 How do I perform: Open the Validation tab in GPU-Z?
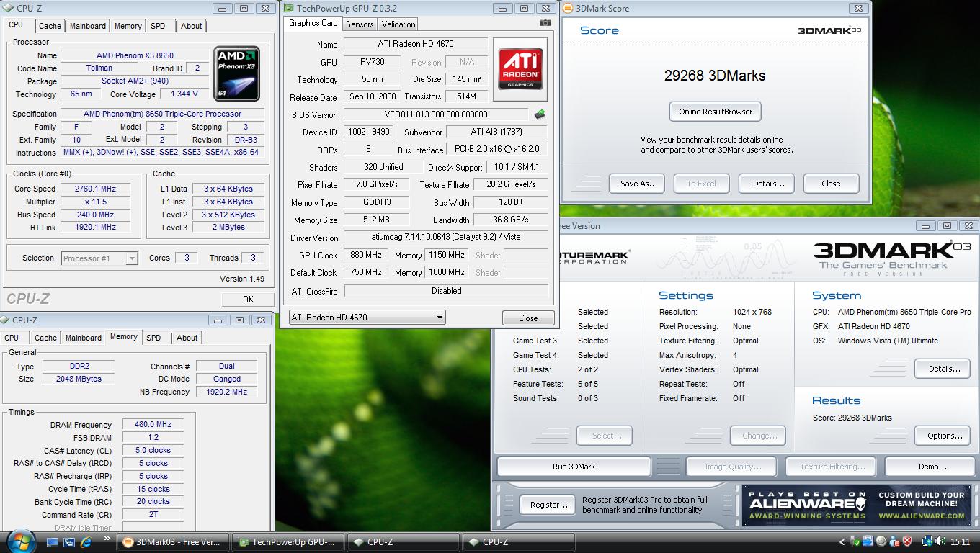(398, 24)
